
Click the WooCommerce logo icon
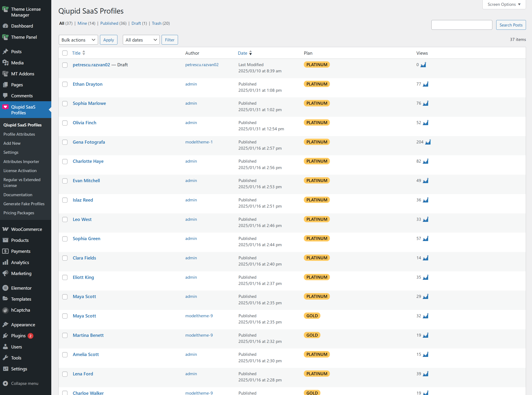coord(5,229)
